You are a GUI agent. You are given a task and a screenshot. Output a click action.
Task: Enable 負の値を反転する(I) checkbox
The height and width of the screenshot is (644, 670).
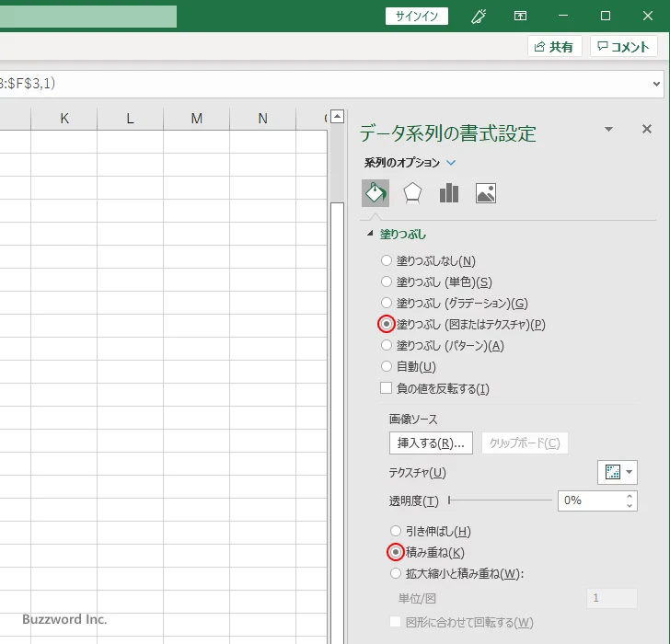(386, 387)
